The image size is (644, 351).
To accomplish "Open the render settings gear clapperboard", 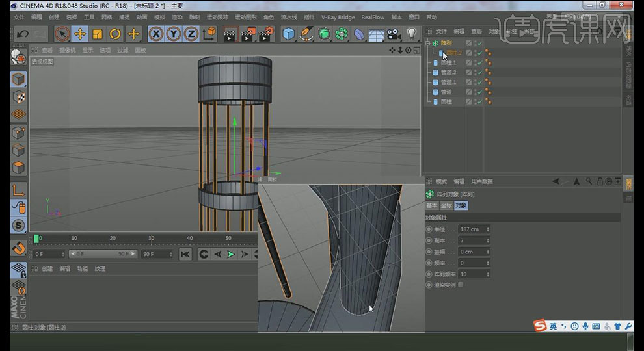I will coord(266,34).
